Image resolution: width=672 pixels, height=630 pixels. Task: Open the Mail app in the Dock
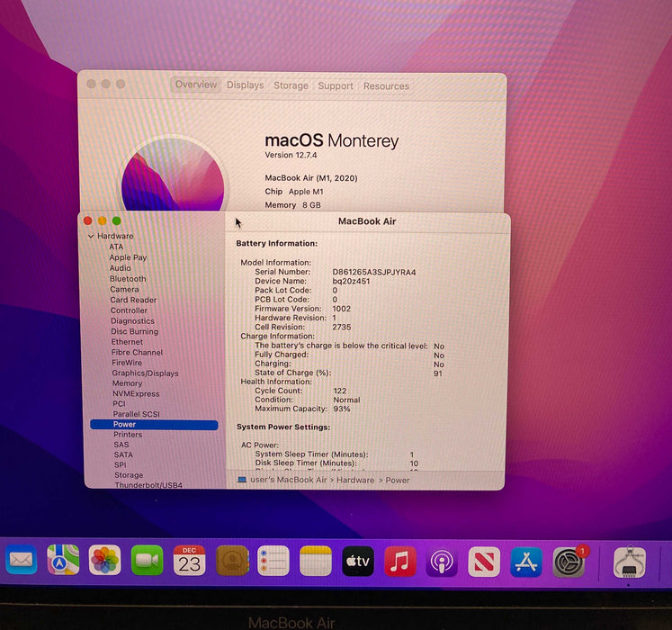click(x=21, y=560)
